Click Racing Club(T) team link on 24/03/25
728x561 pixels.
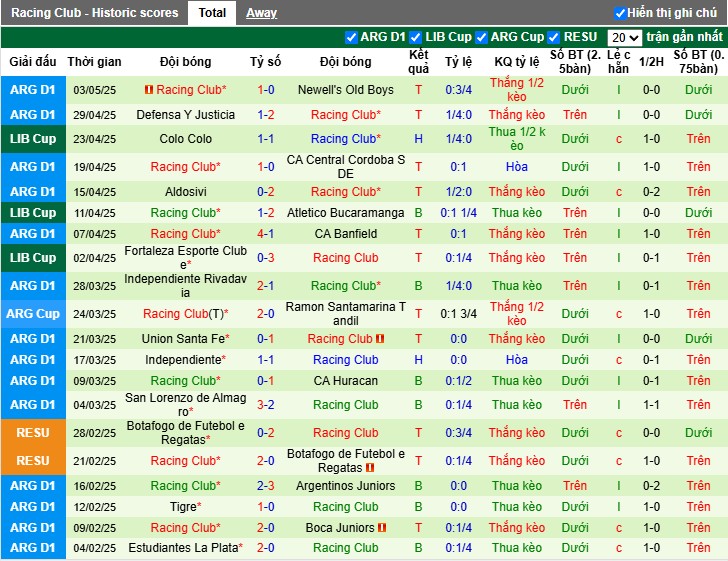(185, 314)
